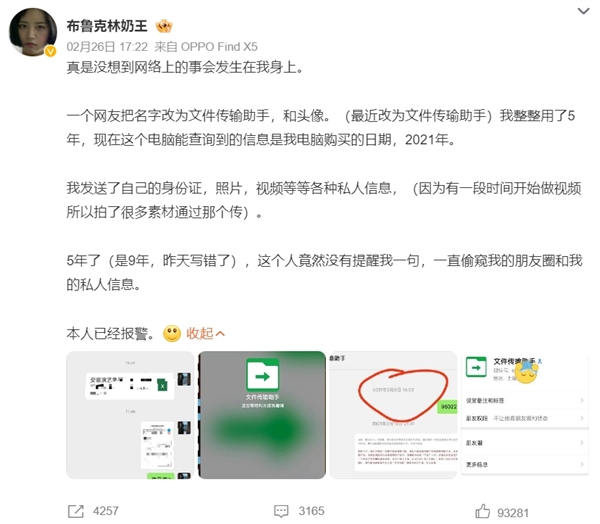Click the green folder icon in fourth thumbnail
Image resolution: width=600 pixels, height=524 pixels.
tap(476, 367)
